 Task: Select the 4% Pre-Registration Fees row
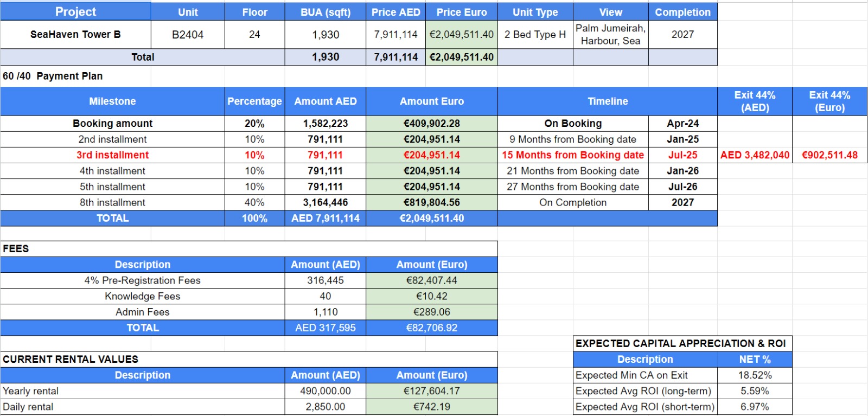point(142,280)
